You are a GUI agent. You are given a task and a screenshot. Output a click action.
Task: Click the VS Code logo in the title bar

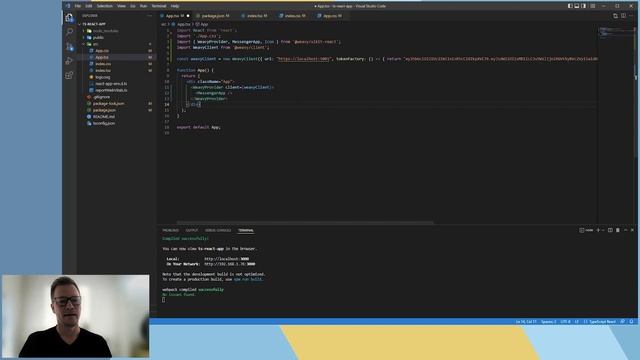point(68,6)
